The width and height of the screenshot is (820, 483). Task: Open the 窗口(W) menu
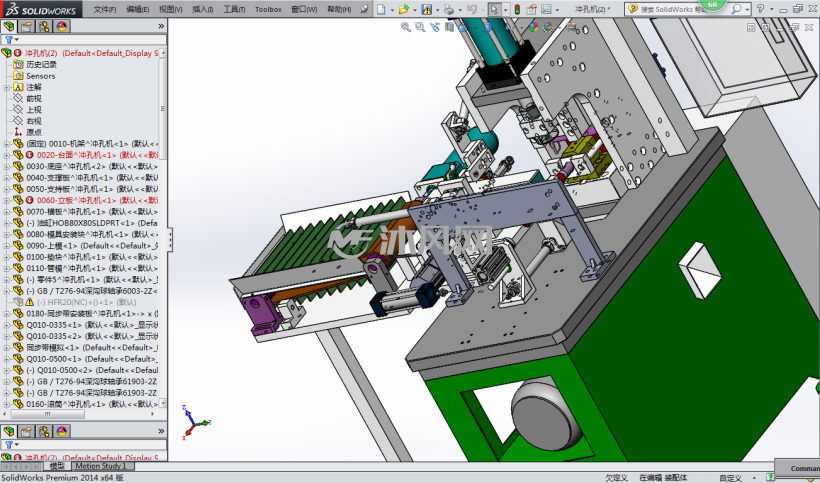(x=304, y=9)
